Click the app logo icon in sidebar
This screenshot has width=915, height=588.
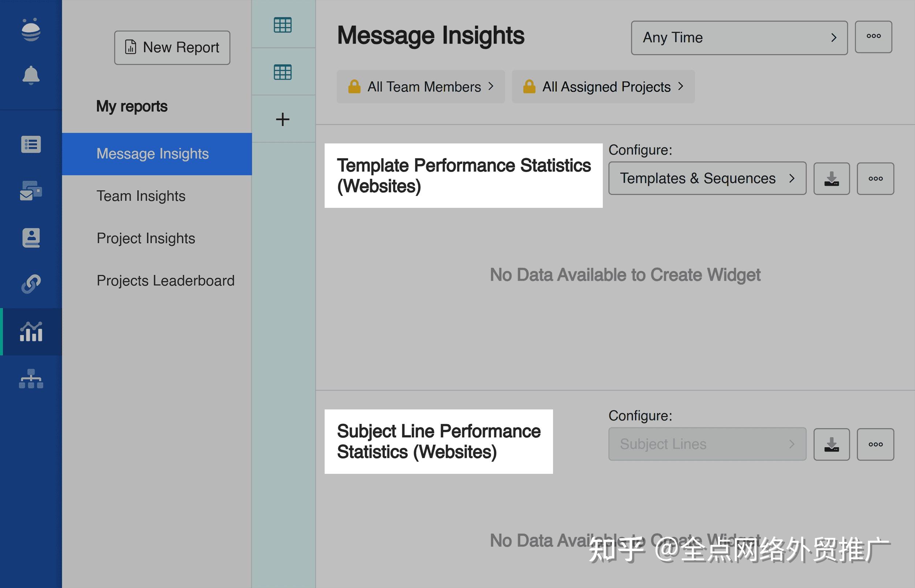[x=31, y=30]
